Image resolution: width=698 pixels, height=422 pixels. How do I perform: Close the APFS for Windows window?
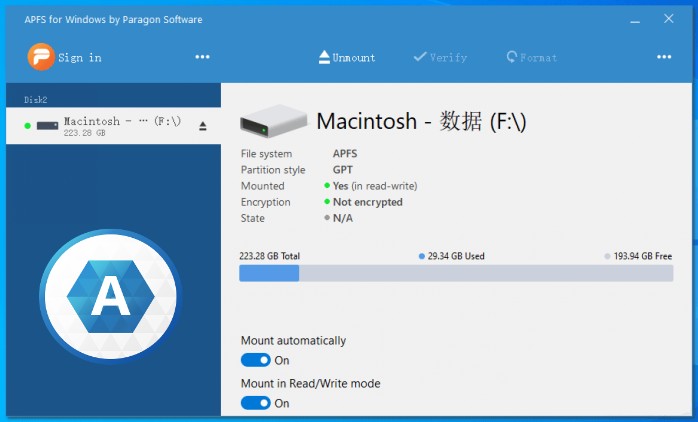668,19
